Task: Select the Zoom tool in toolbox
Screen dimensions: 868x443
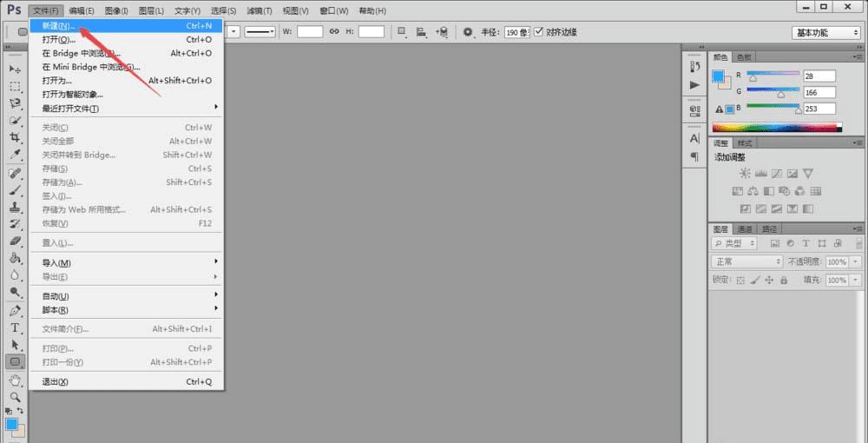Action: click(x=15, y=397)
